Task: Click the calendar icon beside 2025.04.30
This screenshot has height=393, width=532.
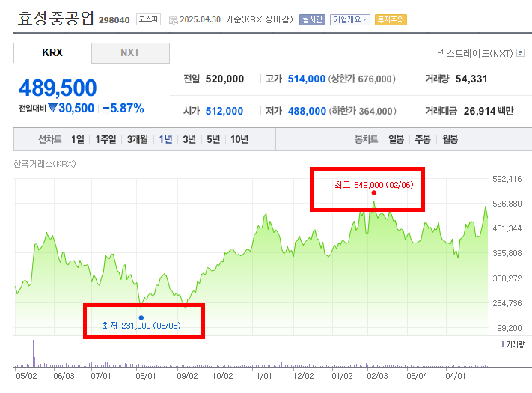Action: pyautogui.click(x=173, y=21)
